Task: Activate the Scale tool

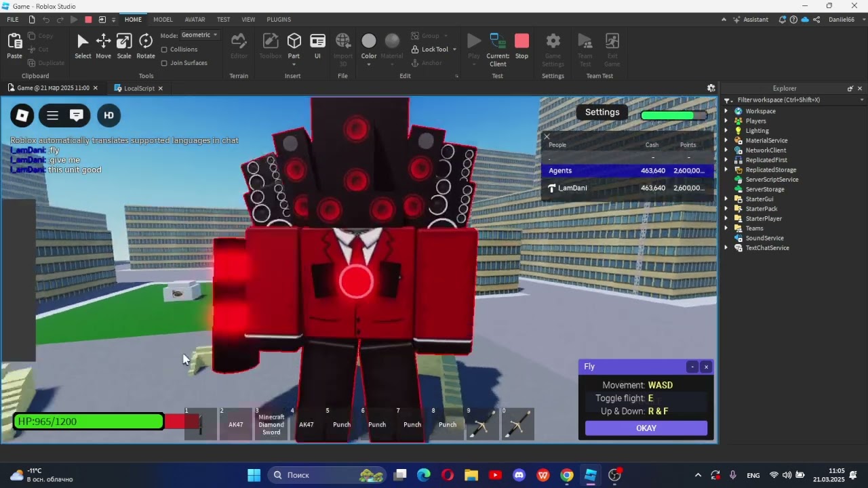Action: [124, 46]
